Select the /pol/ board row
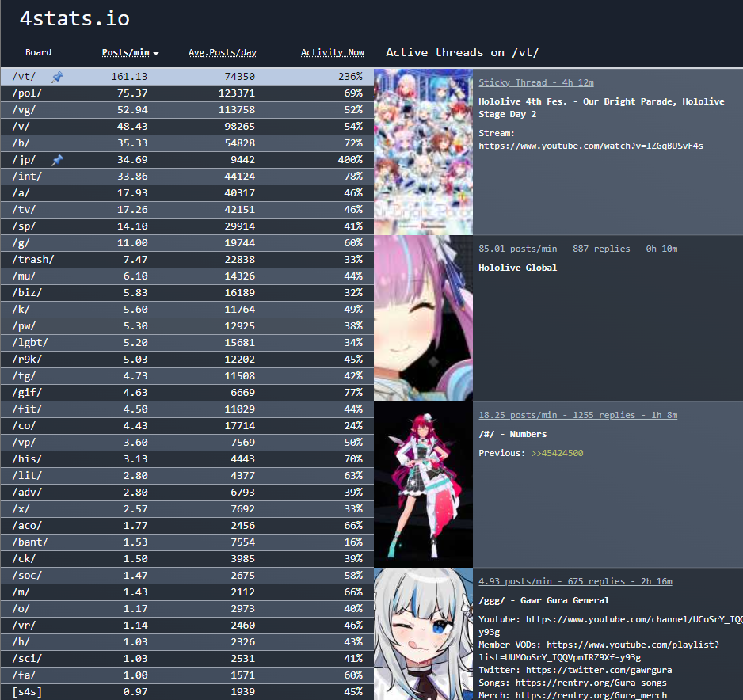743x700 pixels. (187, 93)
